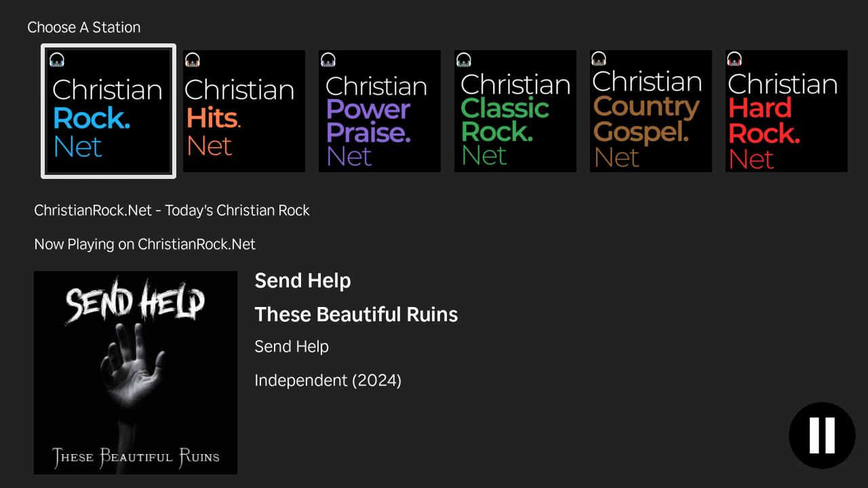Click the headphone icon on Christian Hits tile
Viewport: 868px width, 488px height.
pyautogui.click(x=193, y=60)
